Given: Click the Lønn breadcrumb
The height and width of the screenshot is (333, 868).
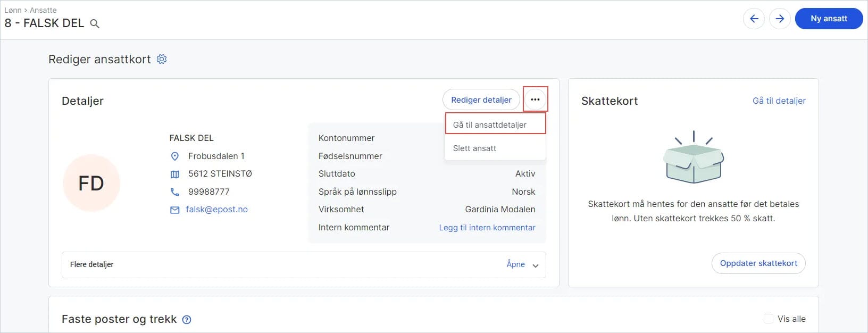Looking at the screenshot, I should coord(13,10).
